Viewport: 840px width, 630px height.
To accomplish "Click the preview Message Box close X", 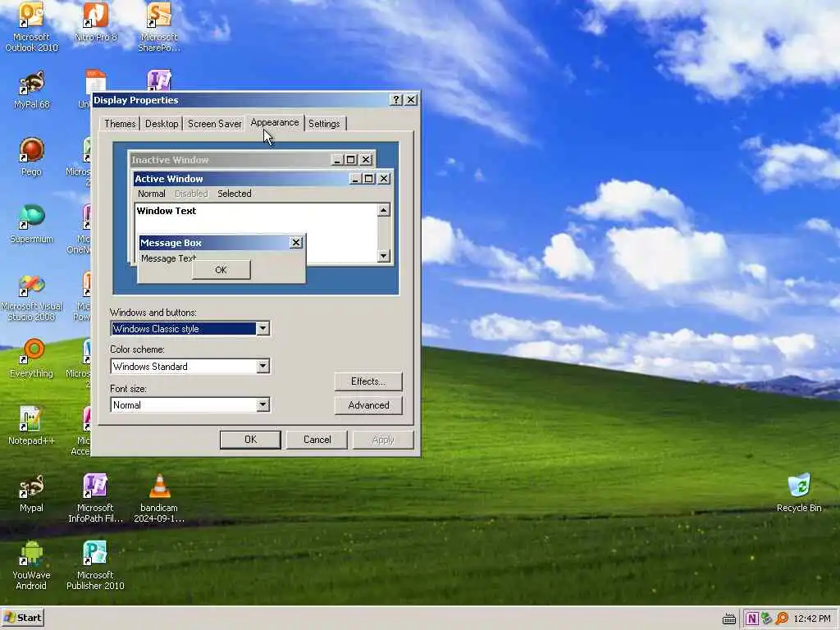I will pyautogui.click(x=295, y=243).
